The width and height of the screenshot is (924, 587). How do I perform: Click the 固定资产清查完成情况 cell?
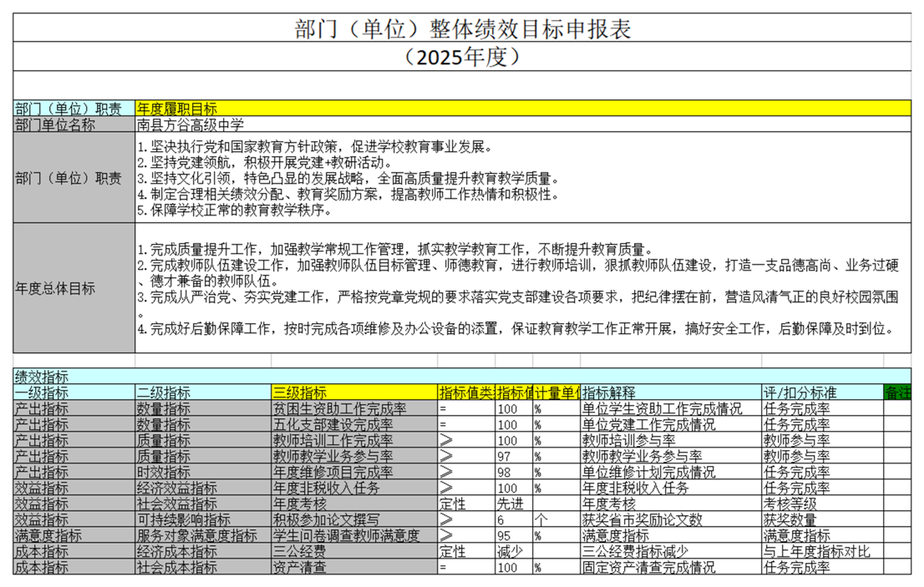tap(671, 568)
